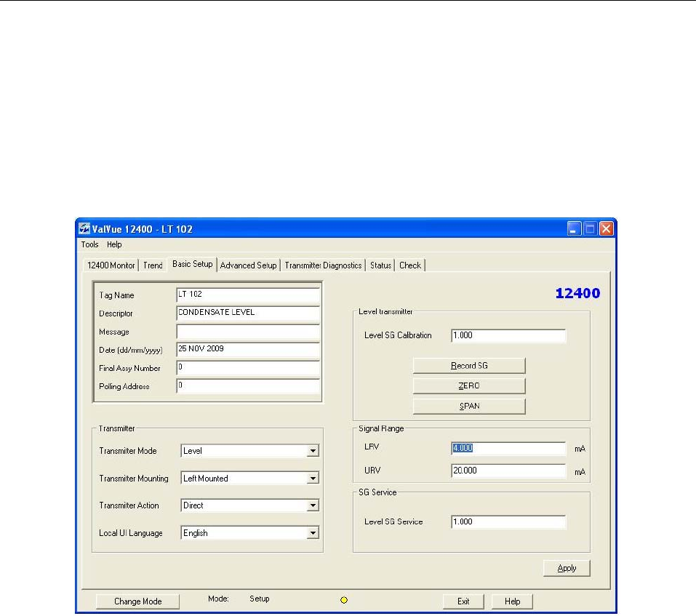This screenshot has height=616, width=696.
Task: Apply the setup changes
Action: click(x=567, y=568)
